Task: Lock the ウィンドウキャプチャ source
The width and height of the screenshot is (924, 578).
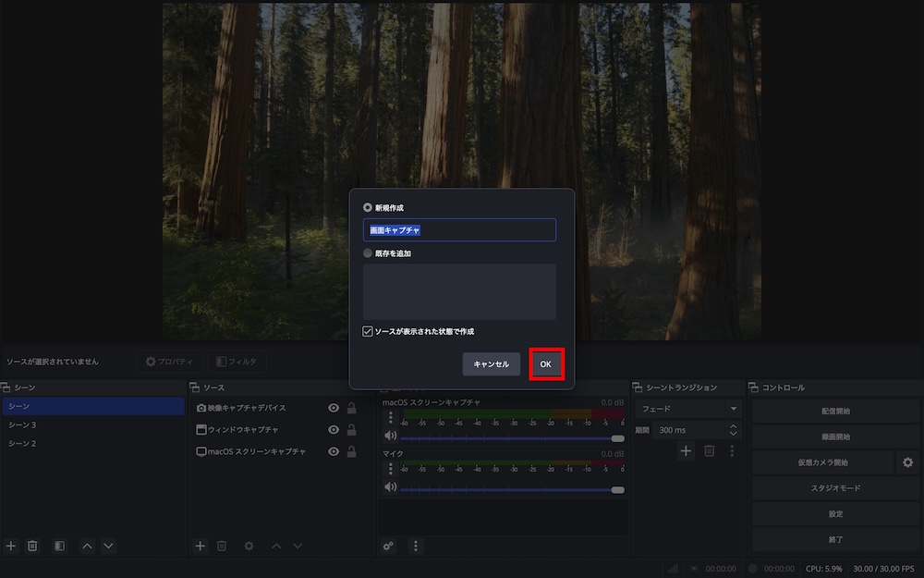Action: [x=351, y=430]
